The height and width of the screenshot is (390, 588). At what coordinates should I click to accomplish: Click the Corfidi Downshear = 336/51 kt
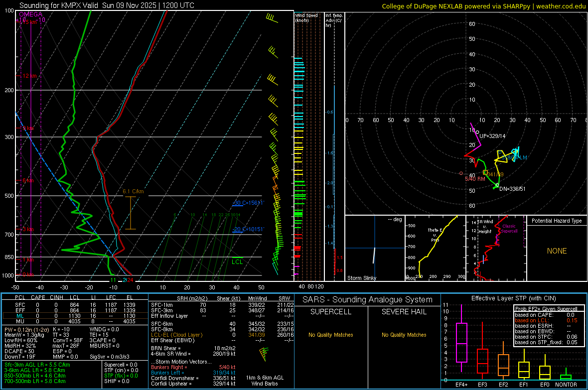click(x=193, y=378)
